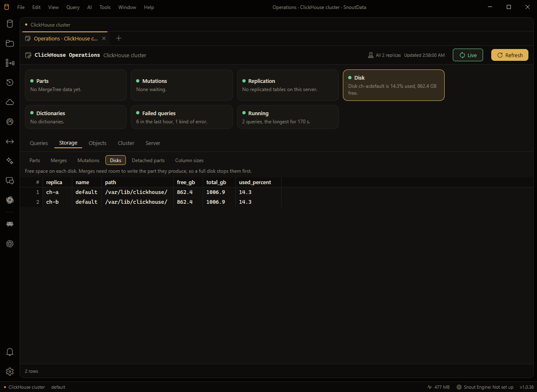Viewport: 537px width, 392px height.
Task: Open the gauge dashboard sidebar icon
Action: click(x=10, y=122)
